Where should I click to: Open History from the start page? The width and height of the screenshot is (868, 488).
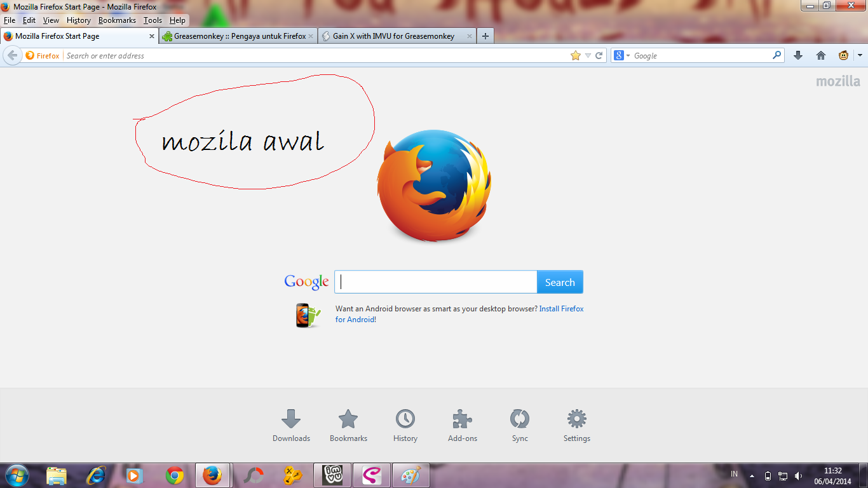pyautogui.click(x=405, y=426)
